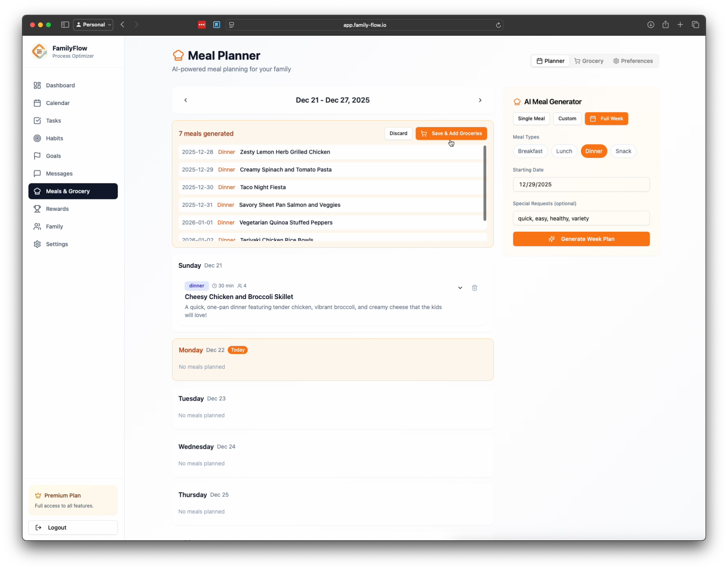Click the Cheesy Chicken and Broccoli Skillet title
Screen dimensions: 728x570
point(239,297)
